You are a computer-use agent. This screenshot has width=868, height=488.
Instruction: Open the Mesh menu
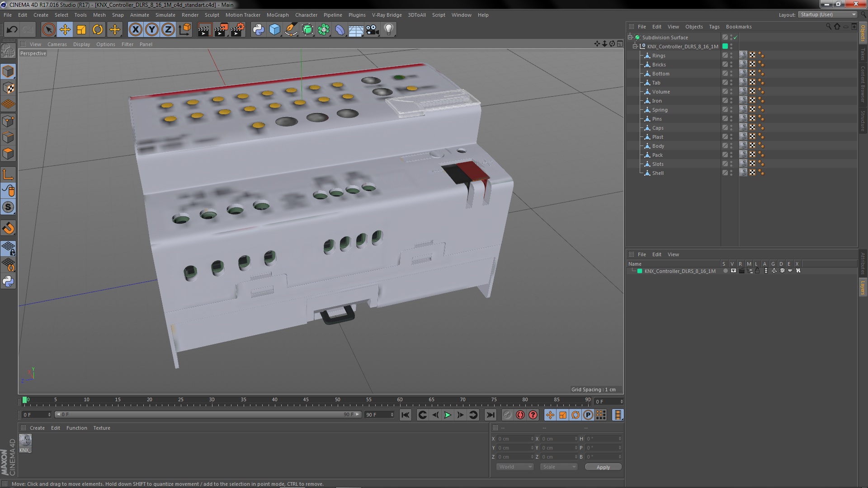coord(99,15)
